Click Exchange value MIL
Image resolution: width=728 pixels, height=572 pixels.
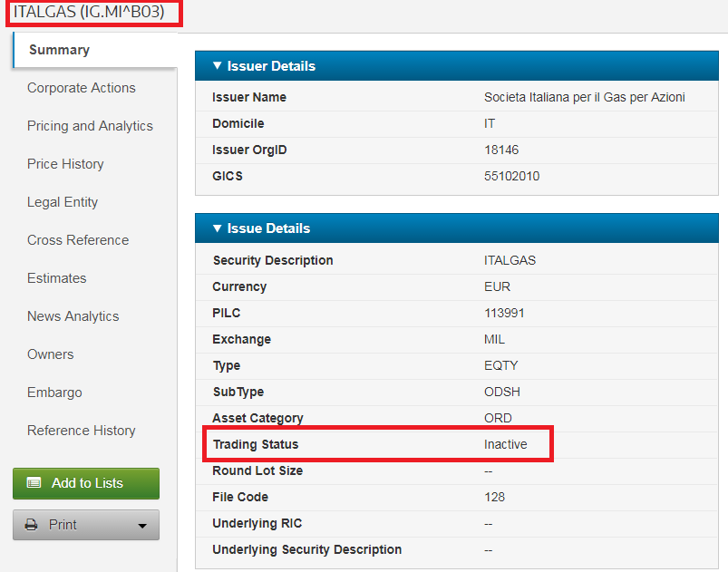tap(494, 339)
